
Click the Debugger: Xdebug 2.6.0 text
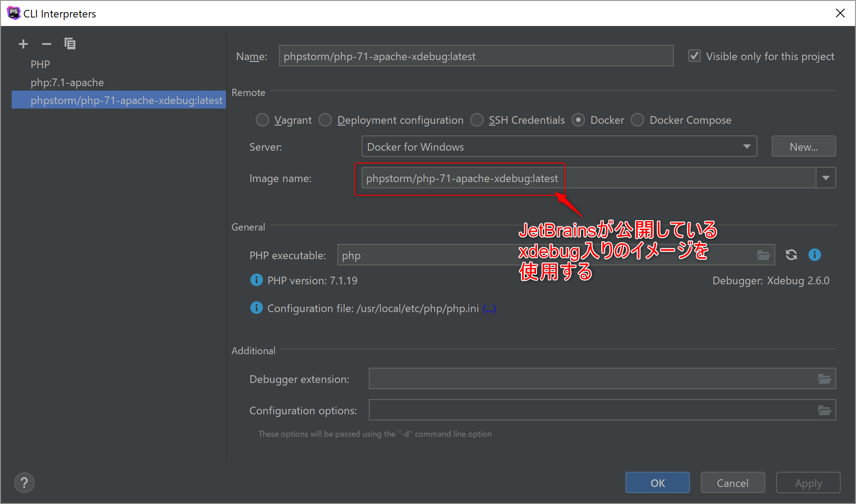click(771, 281)
